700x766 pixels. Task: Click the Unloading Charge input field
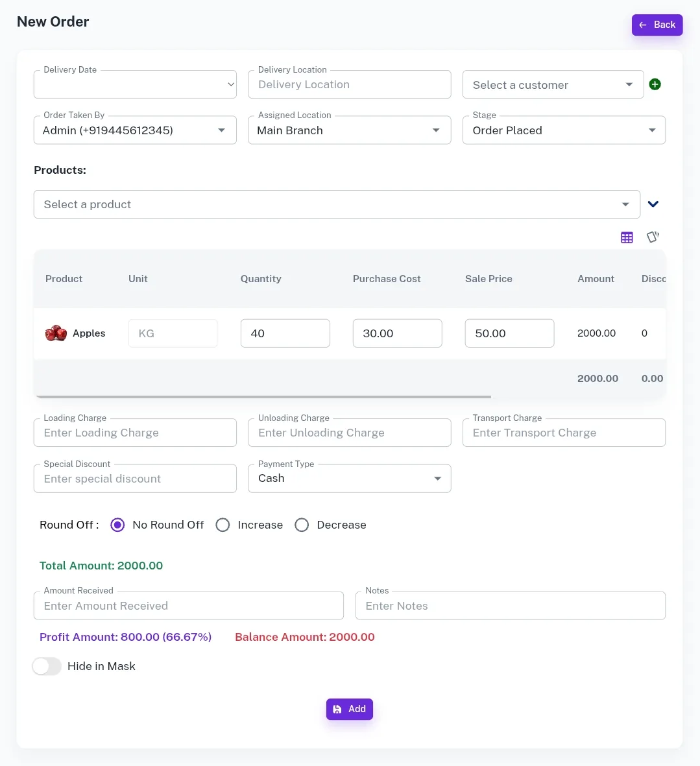pos(349,433)
